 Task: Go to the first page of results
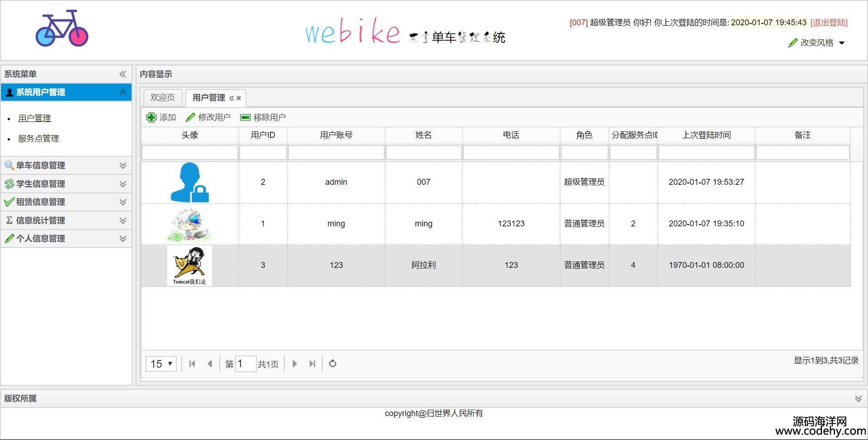pyautogui.click(x=192, y=364)
